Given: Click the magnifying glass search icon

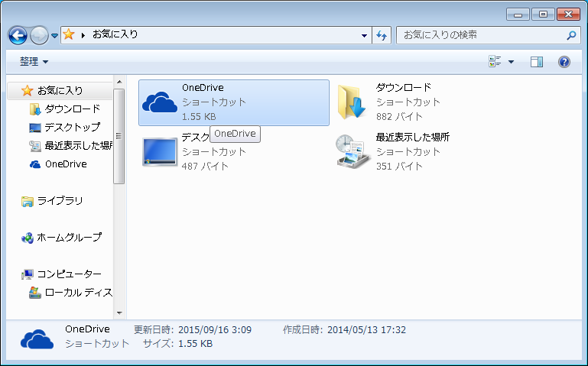Looking at the screenshot, I should tap(571, 35).
